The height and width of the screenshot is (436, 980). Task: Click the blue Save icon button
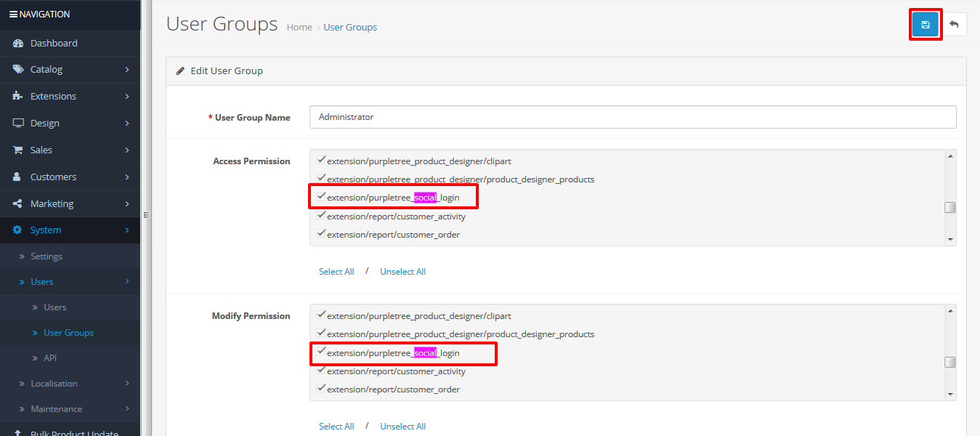tap(926, 25)
